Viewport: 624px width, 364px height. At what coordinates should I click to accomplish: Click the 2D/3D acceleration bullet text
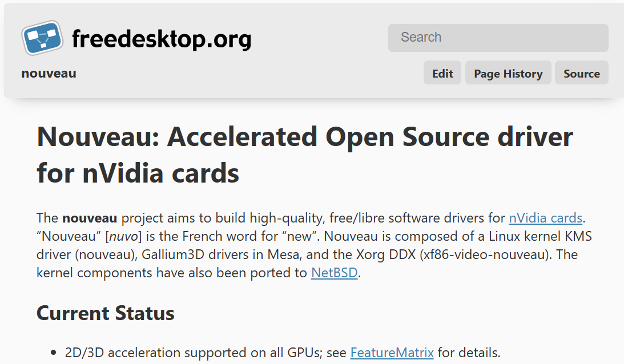point(283,353)
